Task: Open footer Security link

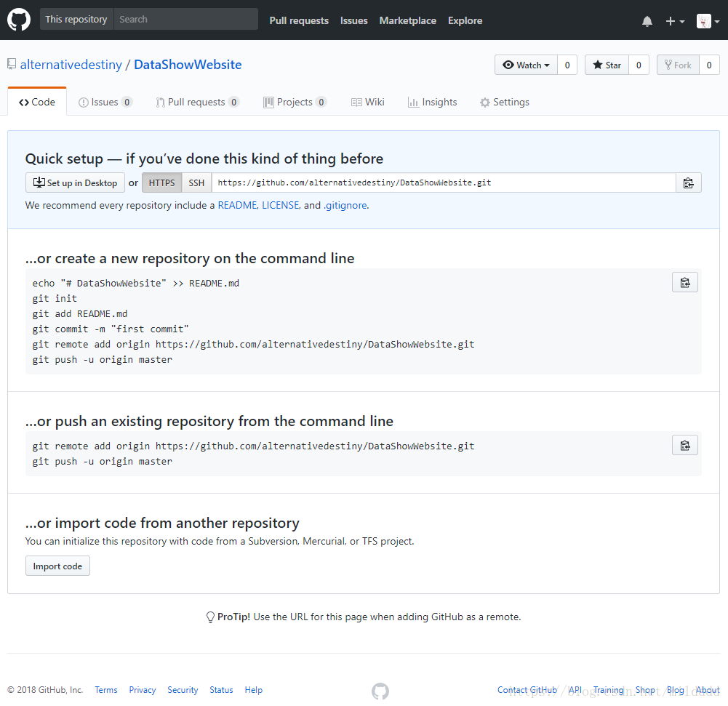Action: (x=183, y=690)
